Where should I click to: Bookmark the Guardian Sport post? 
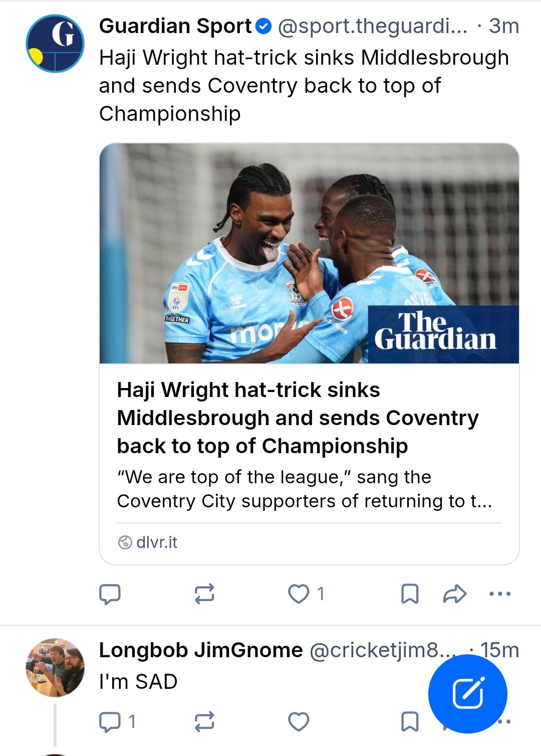point(410,594)
